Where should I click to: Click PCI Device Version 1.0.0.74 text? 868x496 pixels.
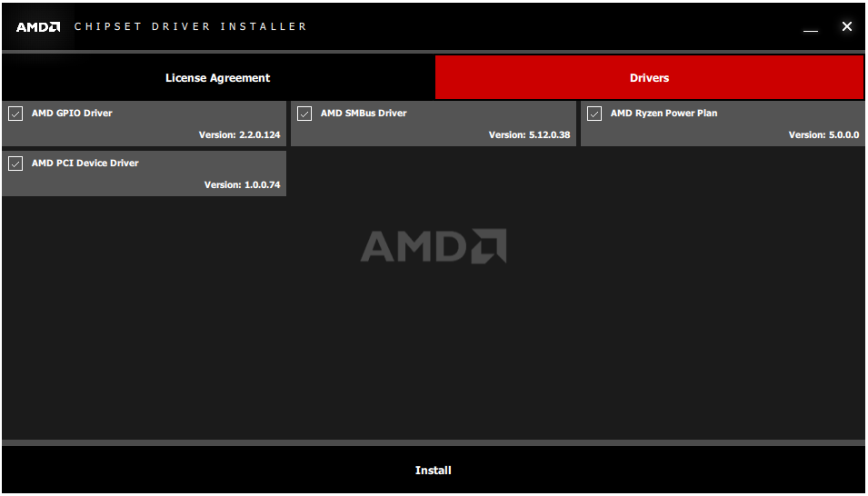(x=243, y=184)
